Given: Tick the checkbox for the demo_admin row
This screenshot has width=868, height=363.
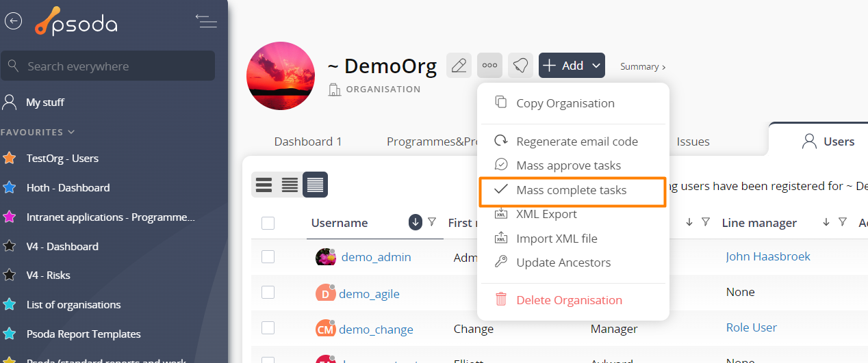Looking at the screenshot, I should pos(268,256).
